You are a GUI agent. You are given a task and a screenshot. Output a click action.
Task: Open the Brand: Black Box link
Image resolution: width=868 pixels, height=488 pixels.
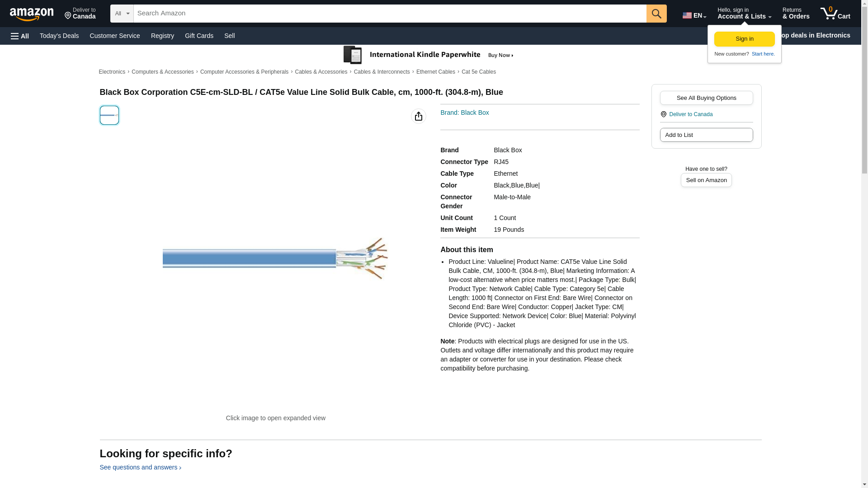point(464,113)
